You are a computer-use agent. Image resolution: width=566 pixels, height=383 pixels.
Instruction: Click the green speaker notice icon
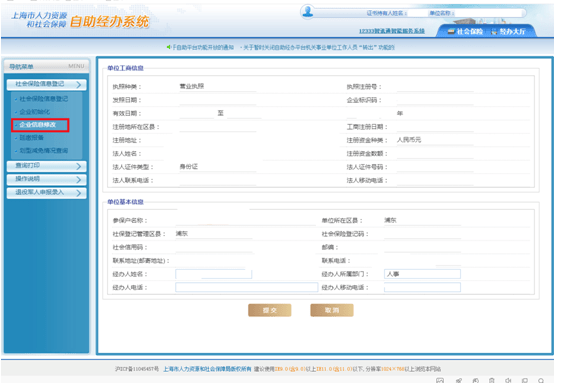[x=169, y=47]
